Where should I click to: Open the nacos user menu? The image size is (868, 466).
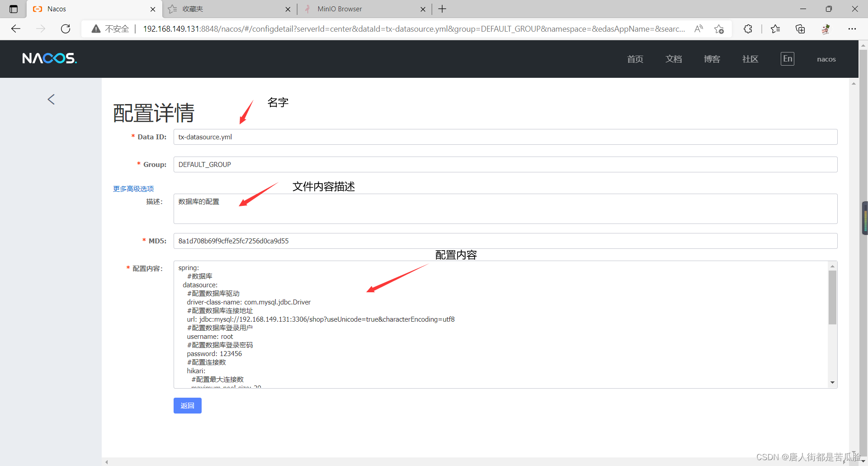[x=826, y=59]
